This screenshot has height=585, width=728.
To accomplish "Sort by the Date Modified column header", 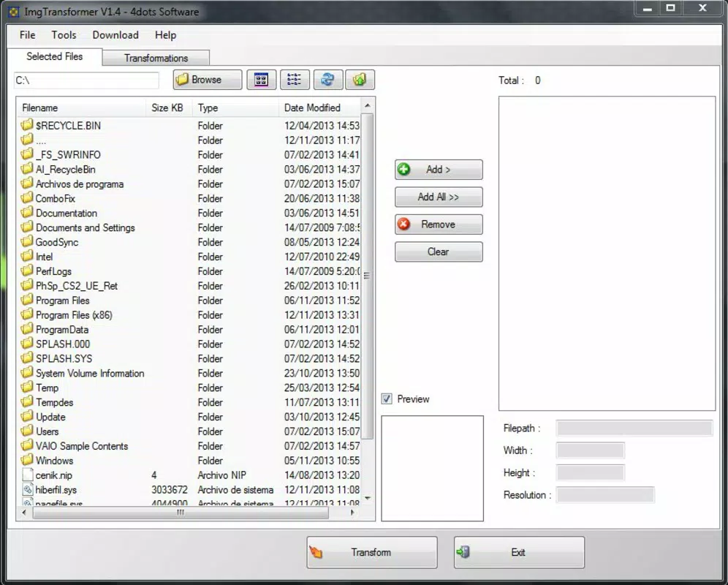I will click(320, 107).
